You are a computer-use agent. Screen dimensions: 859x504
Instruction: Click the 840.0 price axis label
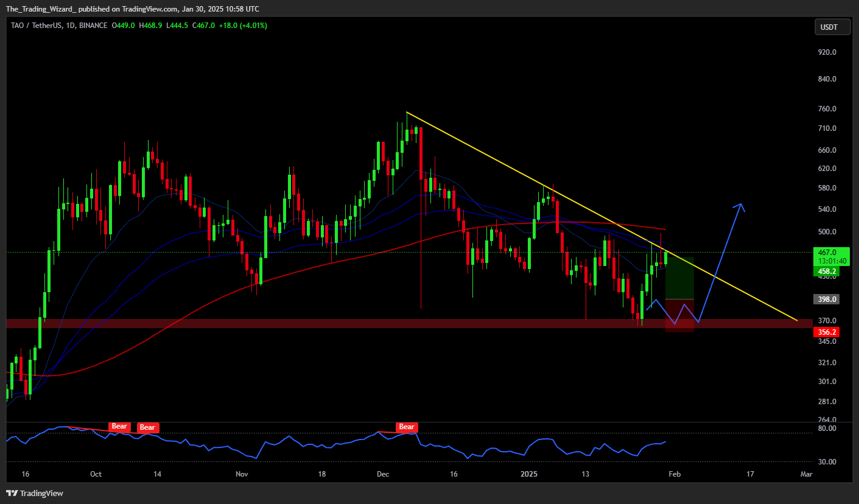point(827,79)
